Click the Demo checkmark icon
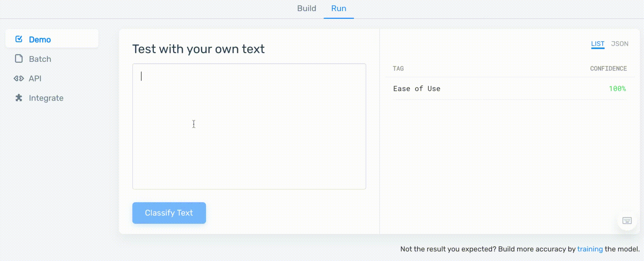 [x=19, y=39]
